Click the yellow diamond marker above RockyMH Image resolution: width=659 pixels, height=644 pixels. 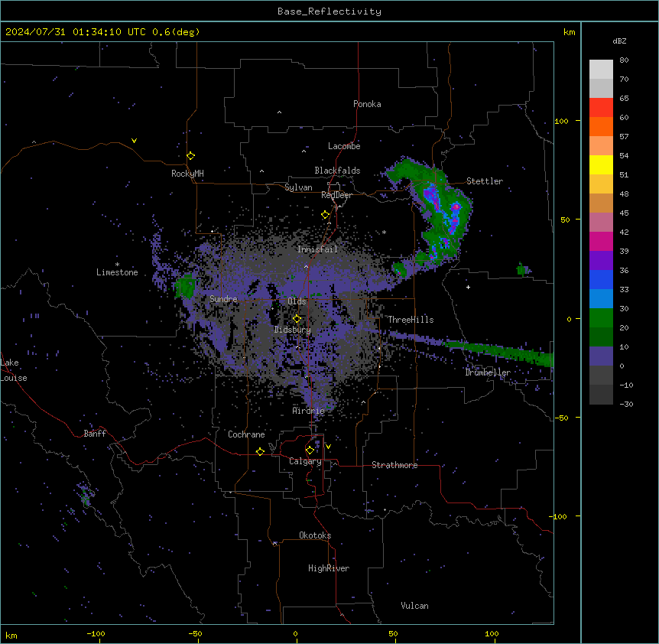pyautogui.click(x=191, y=156)
